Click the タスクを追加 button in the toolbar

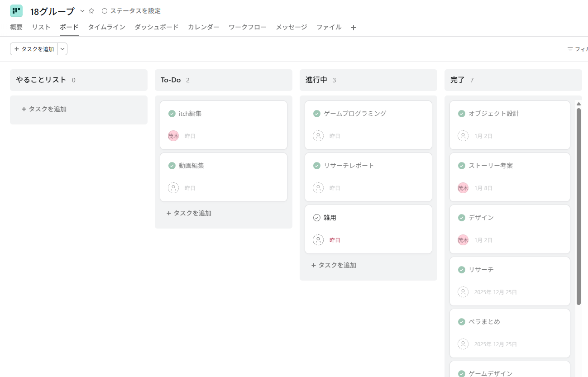(x=34, y=49)
